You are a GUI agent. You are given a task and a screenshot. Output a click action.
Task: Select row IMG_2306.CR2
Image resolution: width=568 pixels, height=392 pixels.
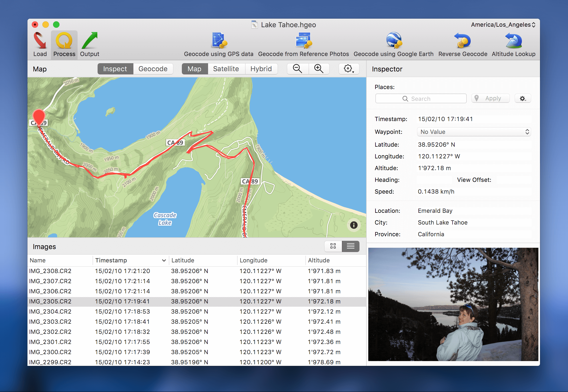(x=197, y=291)
